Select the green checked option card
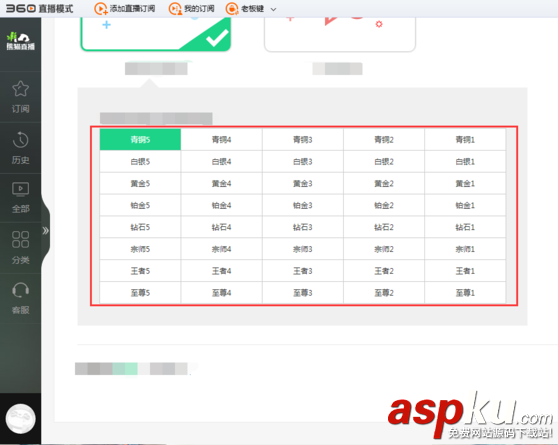 [x=156, y=34]
